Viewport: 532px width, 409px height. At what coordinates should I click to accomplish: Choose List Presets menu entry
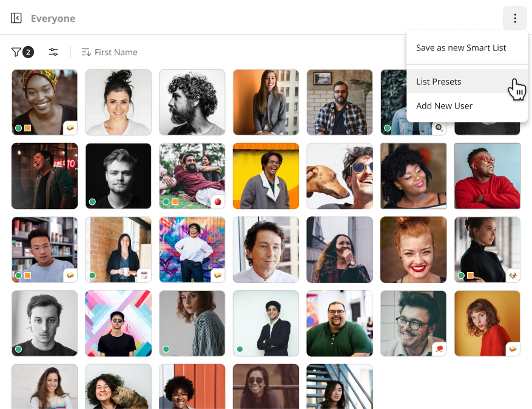[467, 82]
